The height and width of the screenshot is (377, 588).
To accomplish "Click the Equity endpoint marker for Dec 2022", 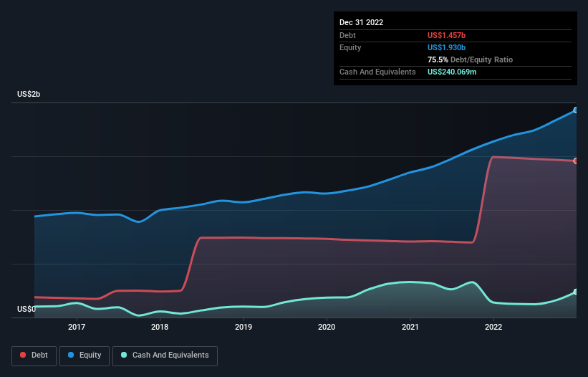I will tap(576, 110).
